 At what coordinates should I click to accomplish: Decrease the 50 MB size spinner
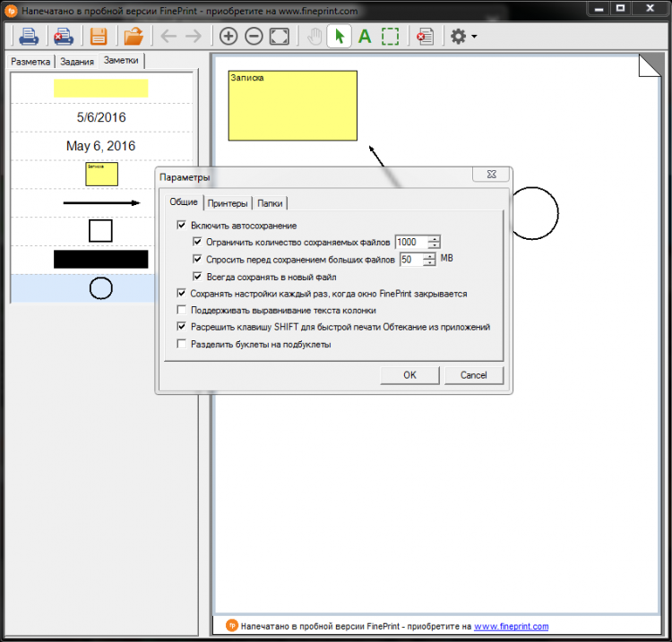pyautogui.click(x=429, y=262)
